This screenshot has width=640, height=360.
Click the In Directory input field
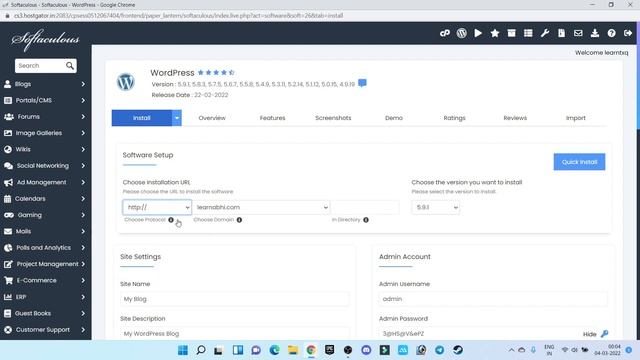click(365, 207)
